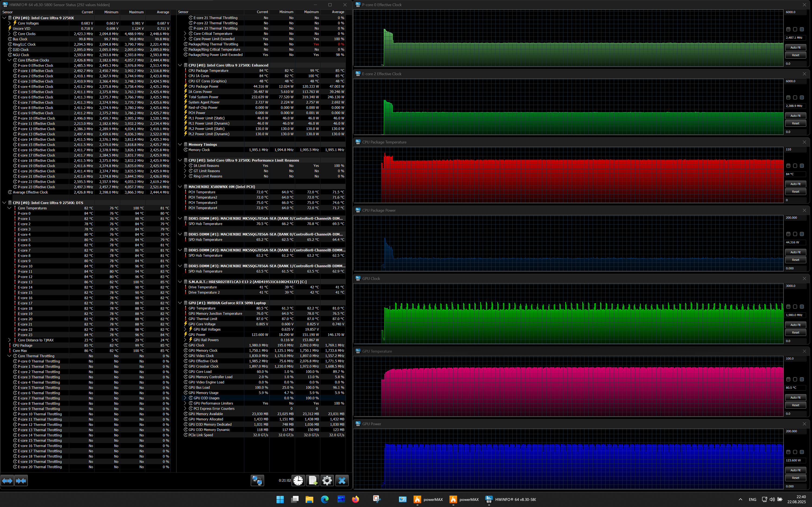812x507 pixels.
Task: Click the 84 °C value field in temperature graph
Action: (x=795, y=174)
